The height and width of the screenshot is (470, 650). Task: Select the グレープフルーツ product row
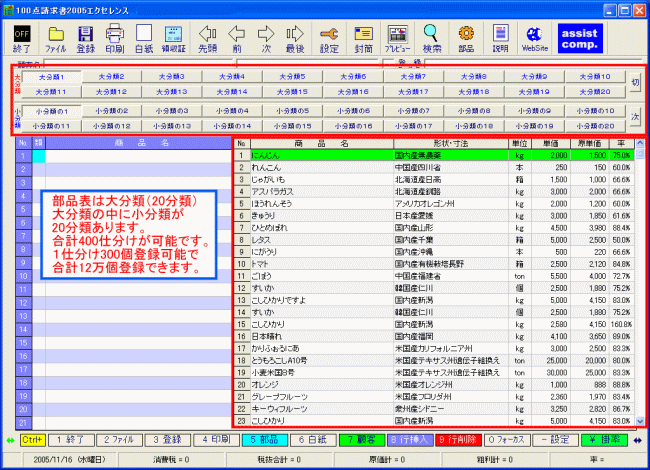pyautogui.click(x=434, y=397)
